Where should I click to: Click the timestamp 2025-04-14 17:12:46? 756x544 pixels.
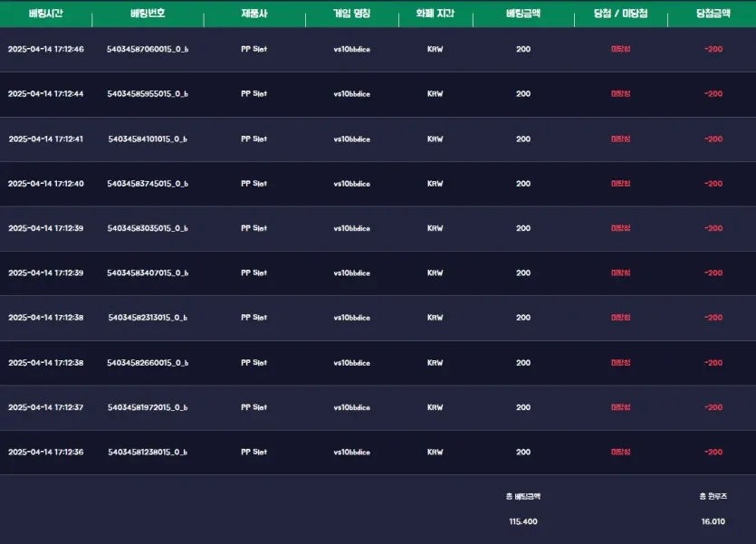pos(46,49)
